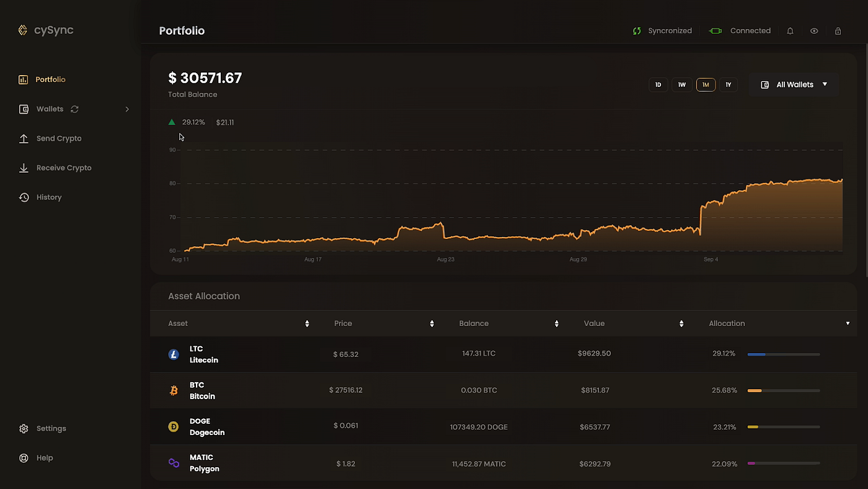Click the Syncronized status label
Viewport: 868px width, 489px height.
tap(670, 31)
